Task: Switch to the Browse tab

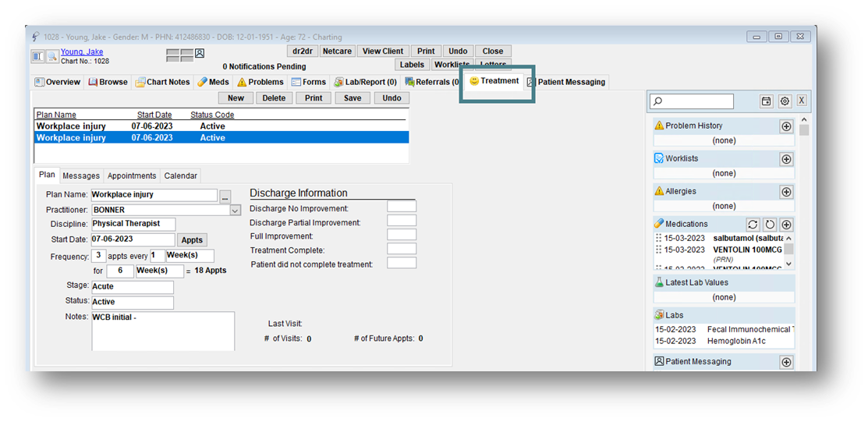Action: click(x=108, y=82)
